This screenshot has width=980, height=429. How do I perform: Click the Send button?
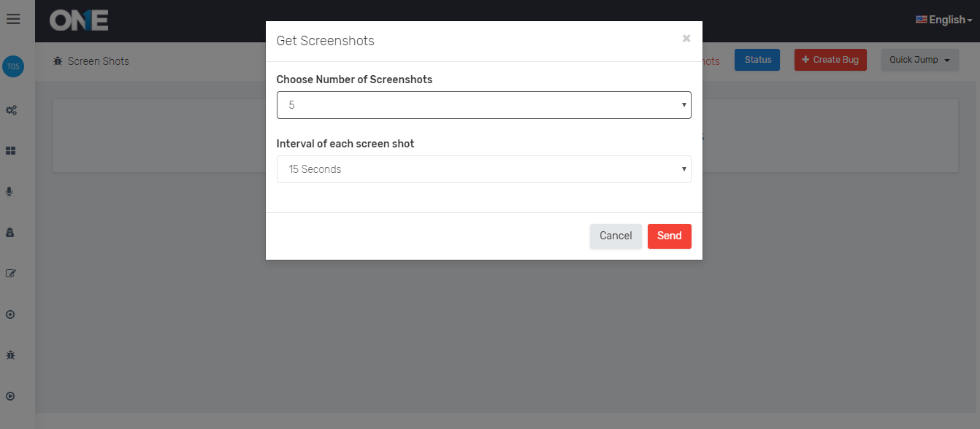pos(669,236)
